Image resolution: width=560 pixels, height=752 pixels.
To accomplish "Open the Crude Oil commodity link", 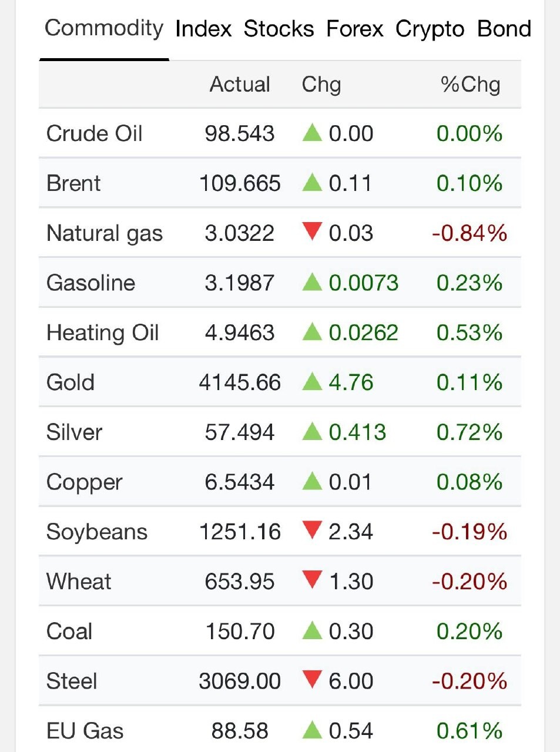I will point(94,133).
